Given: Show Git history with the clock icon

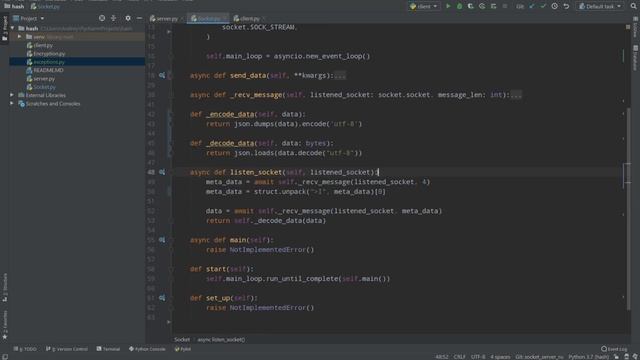Looking at the screenshot, I should 554,6.
